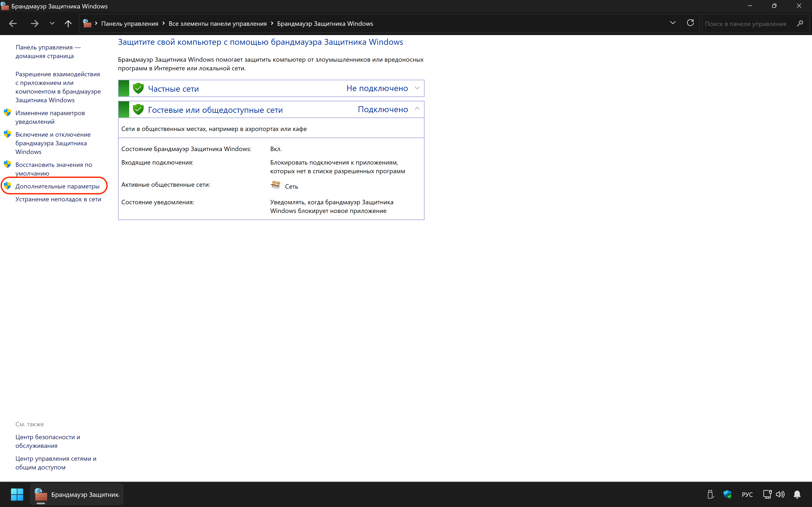Click the search magnifier icon
Screen dimensions: 812x507
(x=800, y=23)
